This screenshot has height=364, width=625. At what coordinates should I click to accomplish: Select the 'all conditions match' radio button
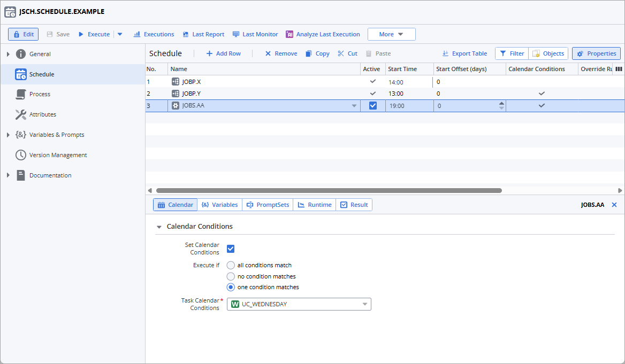(x=230, y=265)
